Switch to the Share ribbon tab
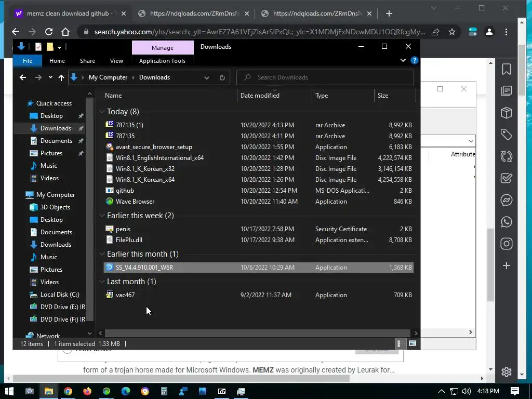 [x=87, y=61]
